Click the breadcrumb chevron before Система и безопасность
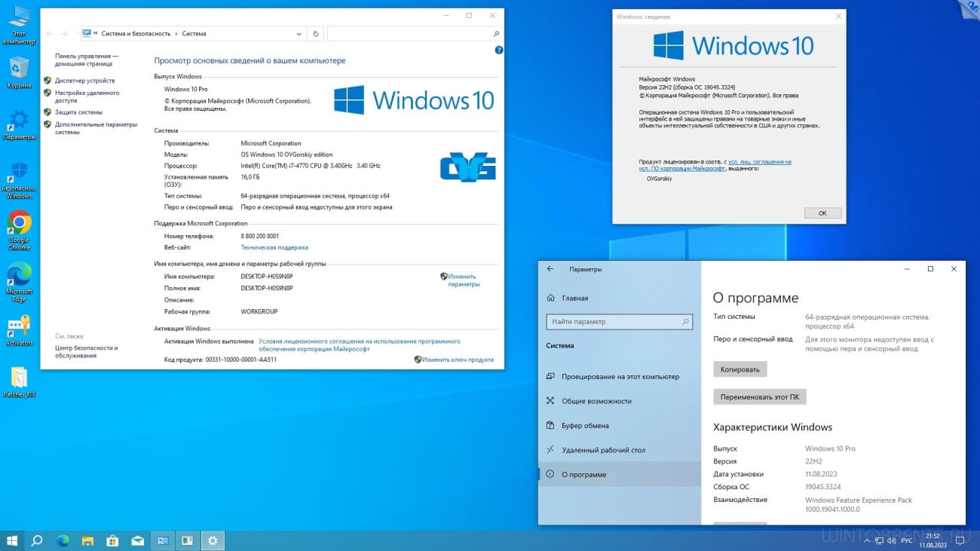 [x=96, y=33]
